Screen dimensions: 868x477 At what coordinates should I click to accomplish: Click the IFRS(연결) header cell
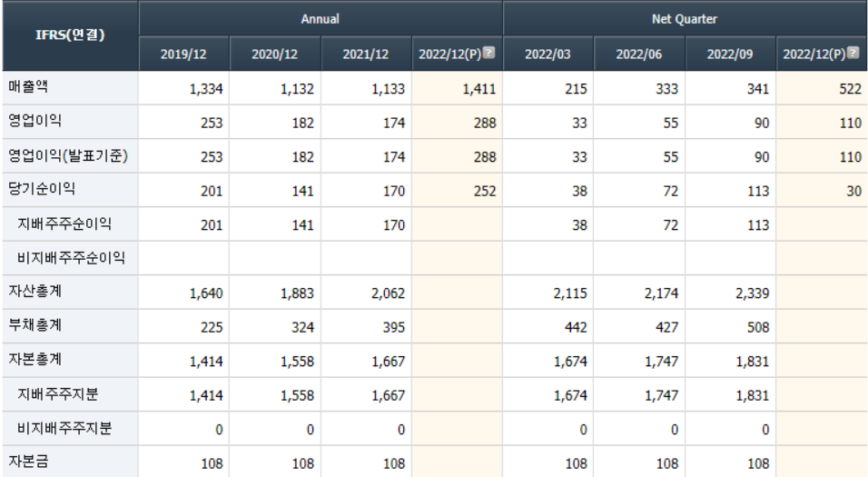[x=70, y=35]
